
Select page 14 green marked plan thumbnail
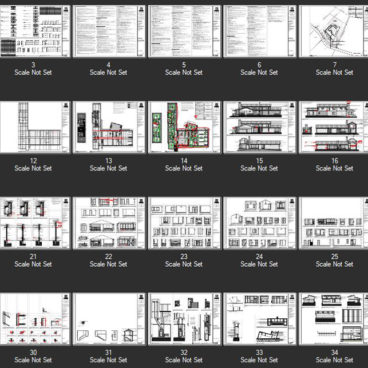coord(184,127)
